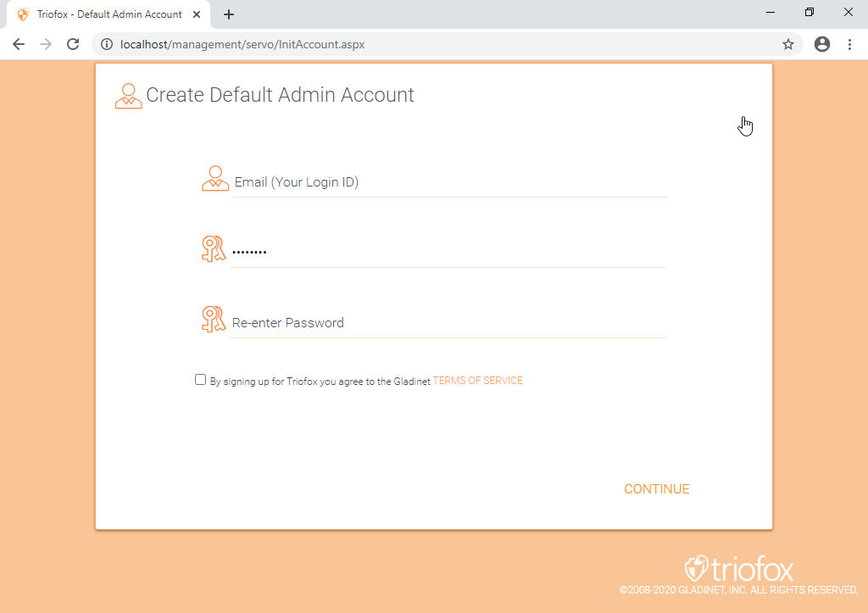Click the triofox logo at bottom
Image resolution: width=868 pixels, height=613 pixels.
(739, 568)
